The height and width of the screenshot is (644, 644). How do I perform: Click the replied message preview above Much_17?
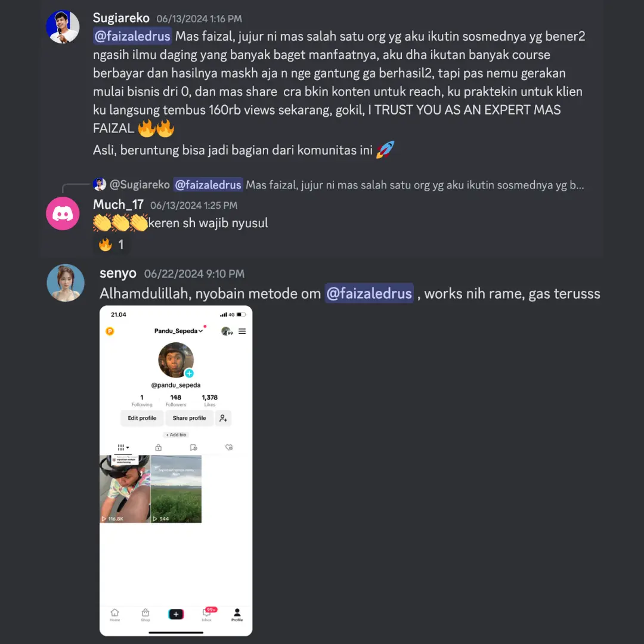click(338, 185)
